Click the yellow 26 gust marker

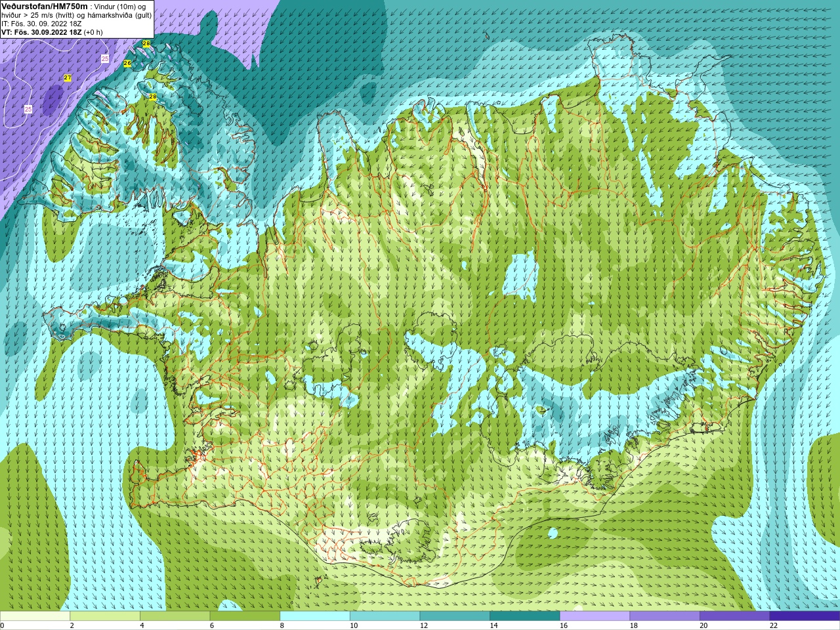(127, 64)
